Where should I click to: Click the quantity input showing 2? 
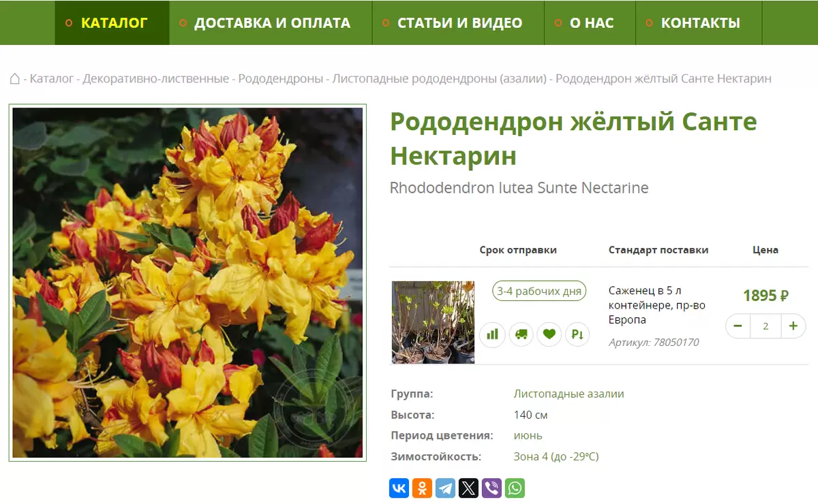766,326
